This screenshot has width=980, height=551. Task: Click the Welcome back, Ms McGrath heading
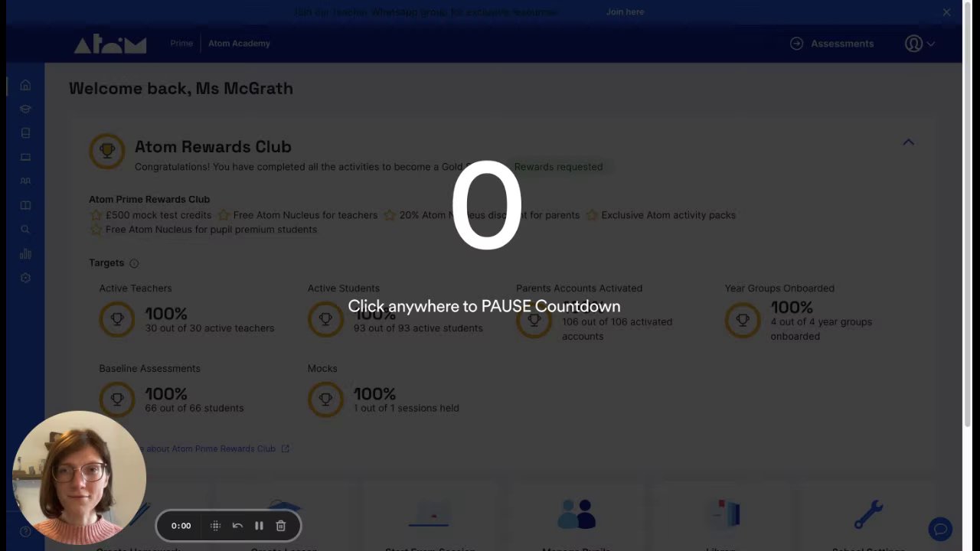(181, 89)
